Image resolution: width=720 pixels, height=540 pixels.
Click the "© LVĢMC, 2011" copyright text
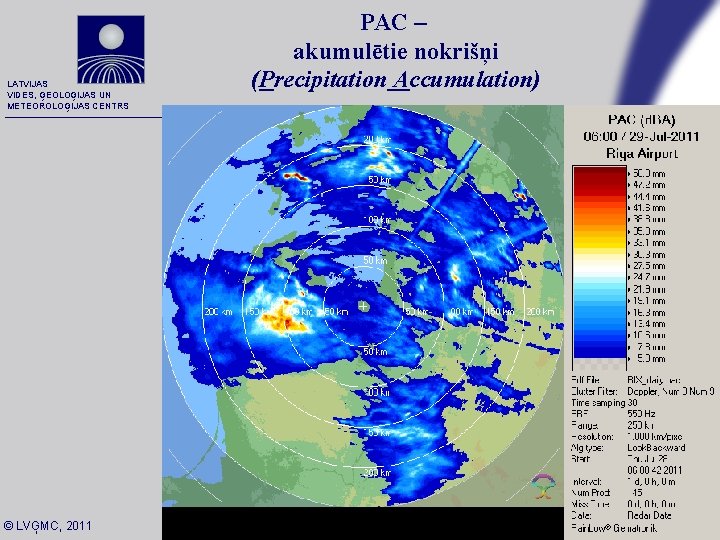(x=47, y=526)
